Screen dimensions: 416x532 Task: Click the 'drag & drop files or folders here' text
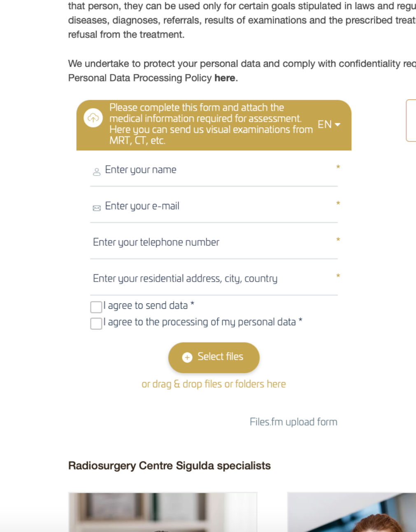[214, 384]
